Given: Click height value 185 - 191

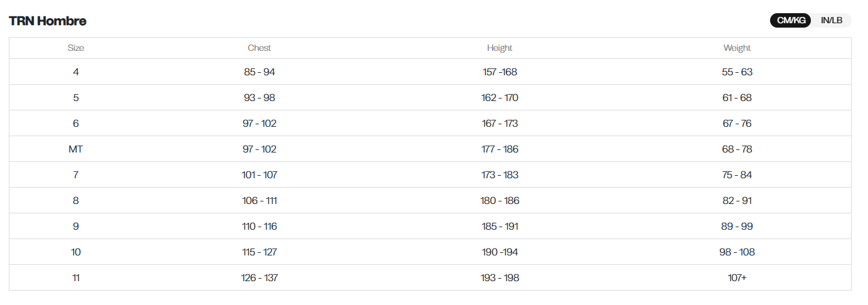Looking at the screenshot, I should 500,227.
